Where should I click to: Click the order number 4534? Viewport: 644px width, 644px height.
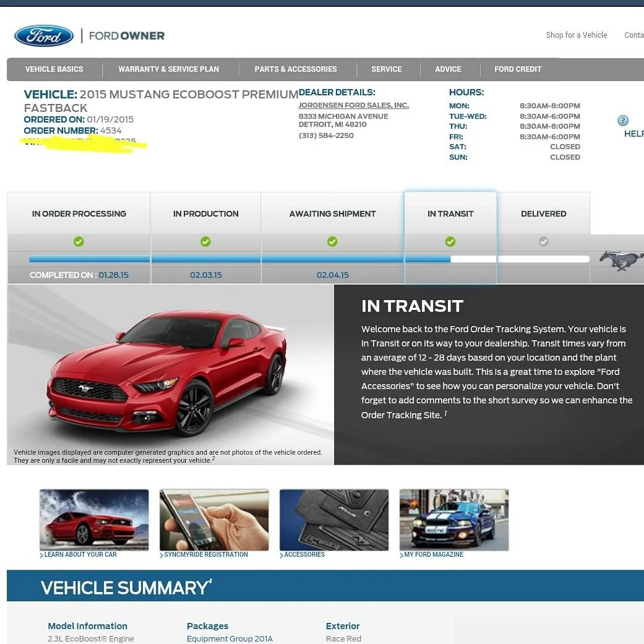pos(111,131)
